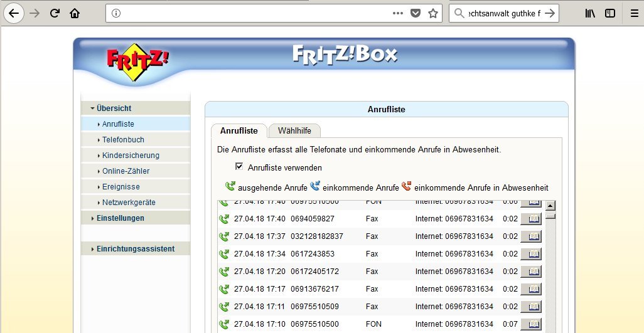Open page actions three-dot menu
644x333 pixels.
pyautogui.click(x=397, y=13)
